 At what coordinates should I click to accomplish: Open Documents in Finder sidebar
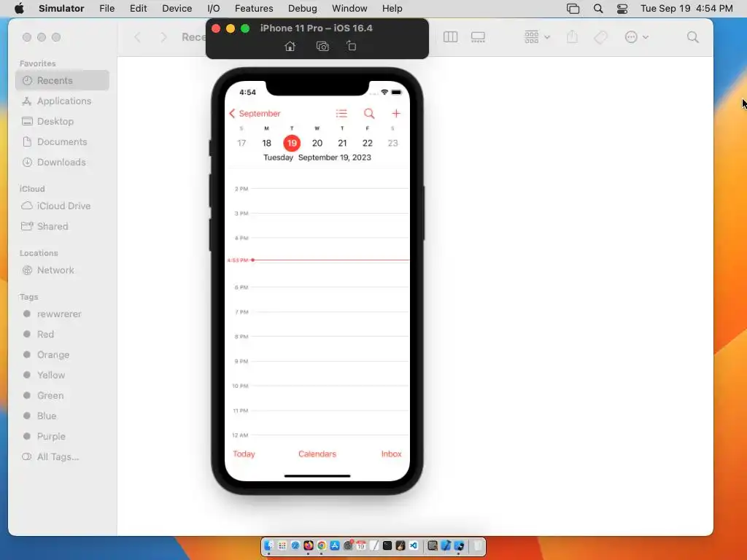point(63,142)
